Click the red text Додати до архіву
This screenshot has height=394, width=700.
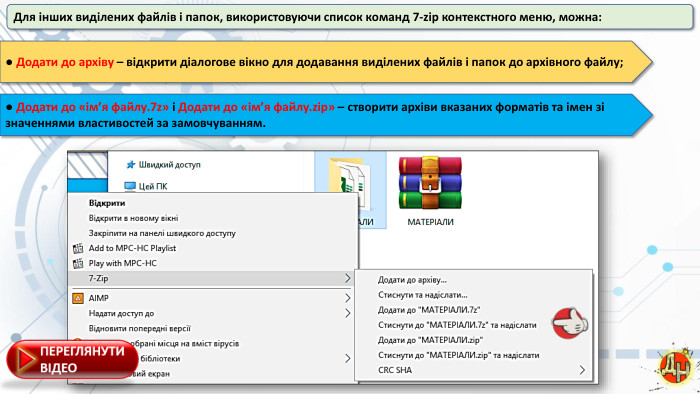pos(65,62)
